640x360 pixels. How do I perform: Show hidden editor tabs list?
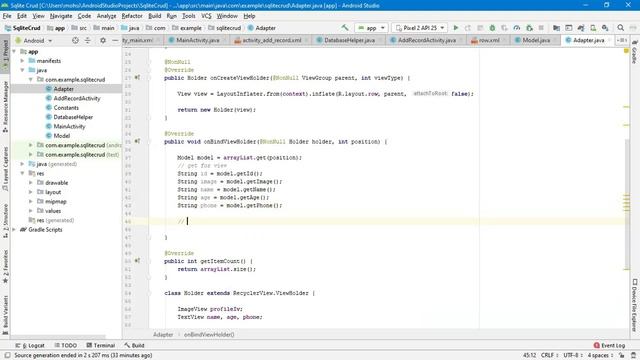[622, 40]
